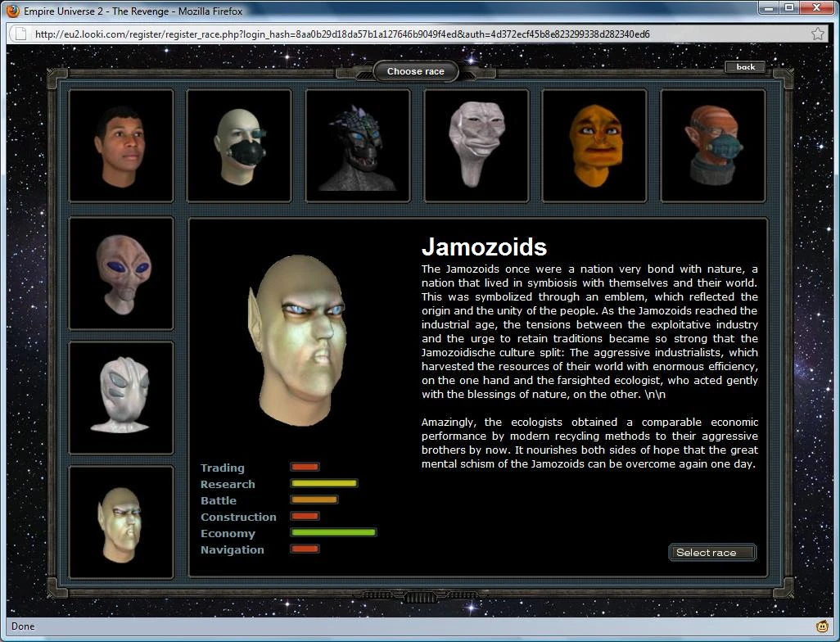The height and width of the screenshot is (642, 840).
Task: Click the Battle label
Action: pyautogui.click(x=219, y=500)
